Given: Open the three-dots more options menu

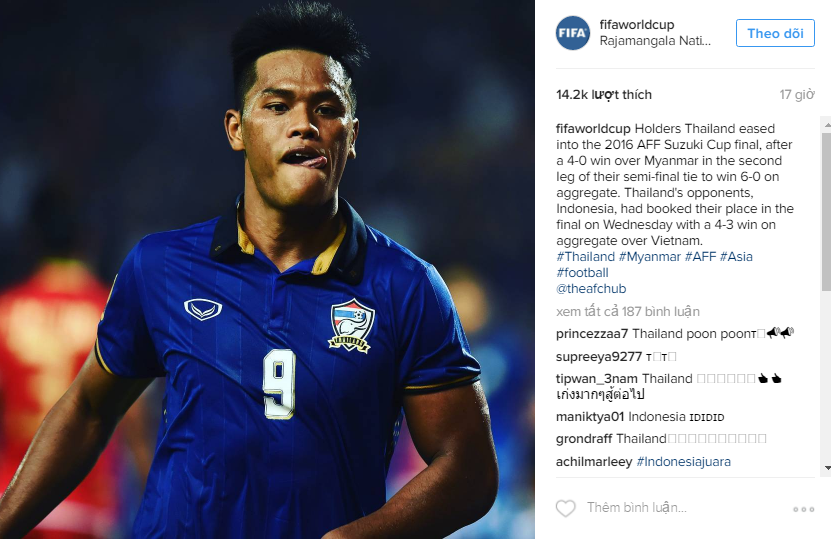Looking at the screenshot, I should (x=803, y=509).
